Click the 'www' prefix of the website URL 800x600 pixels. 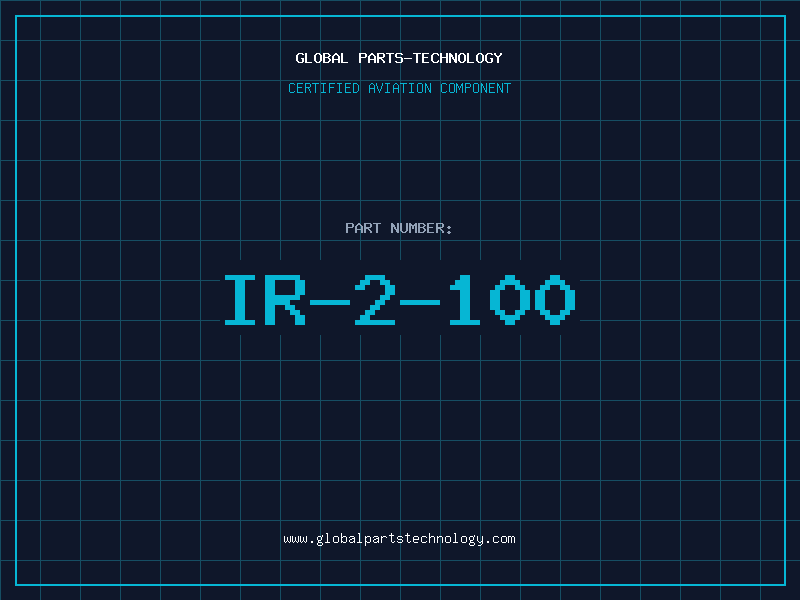pyautogui.click(x=295, y=539)
